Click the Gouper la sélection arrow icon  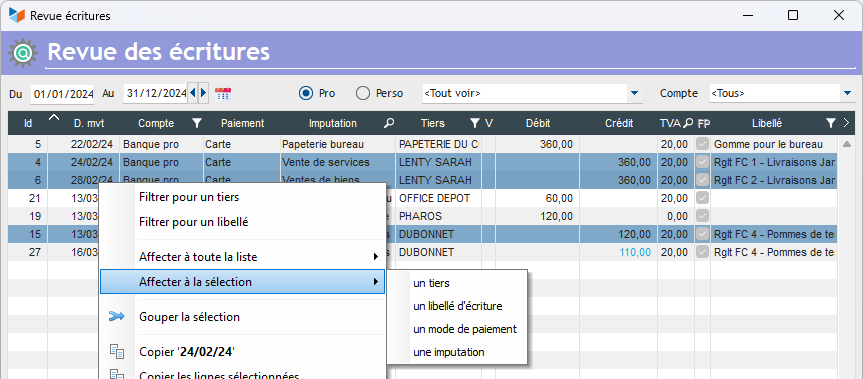[x=117, y=317]
